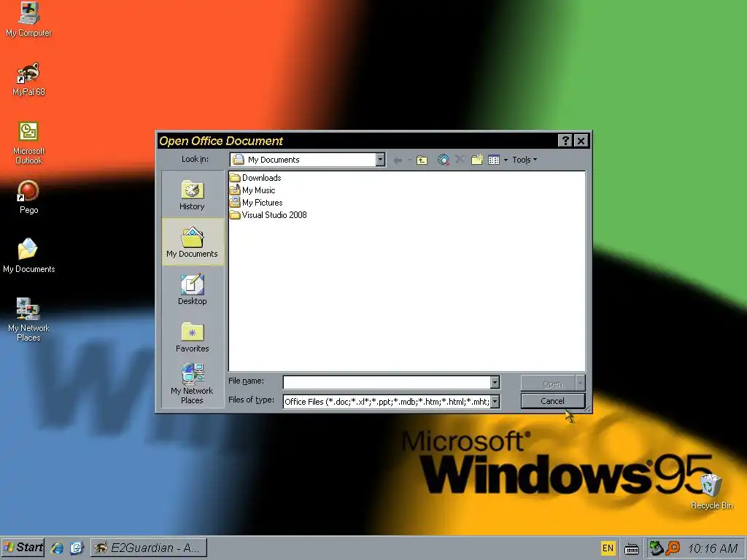Open Favorites in places bar

tap(192, 337)
